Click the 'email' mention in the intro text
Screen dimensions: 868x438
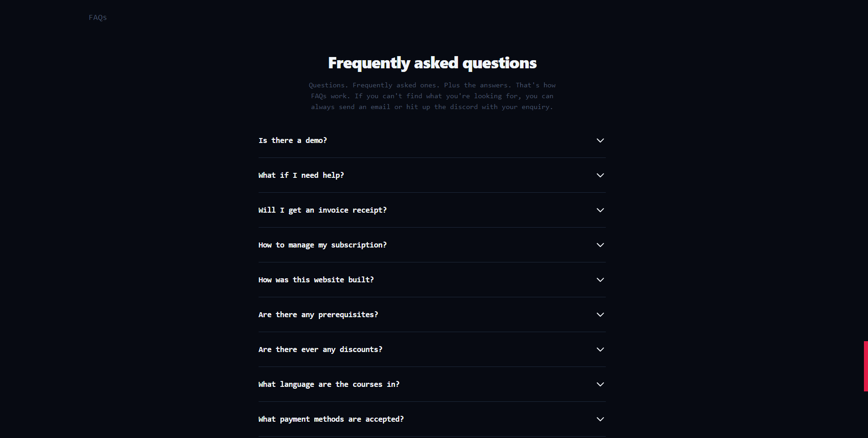click(380, 107)
